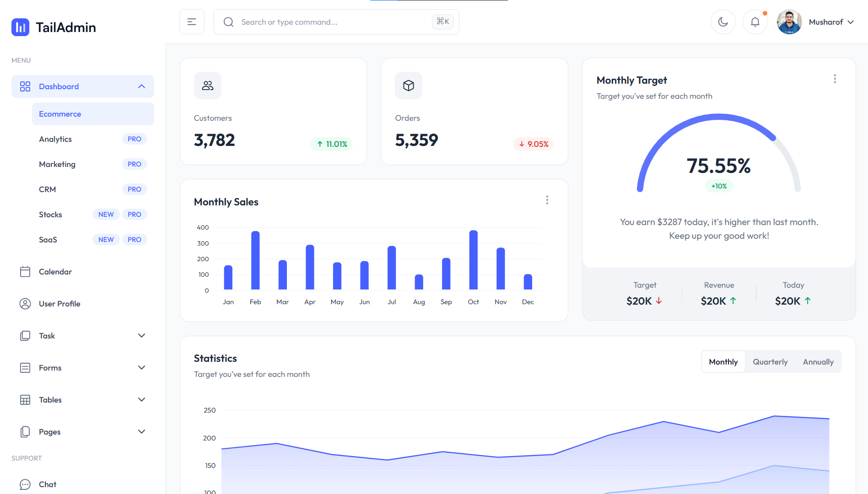Expand the Forms menu chevron

tap(141, 368)
